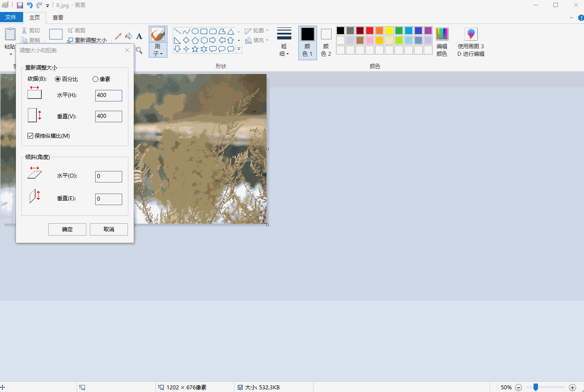Click the skew 水平(O) input field
Screen dimensions: 584x392
(x=108, y=176)
